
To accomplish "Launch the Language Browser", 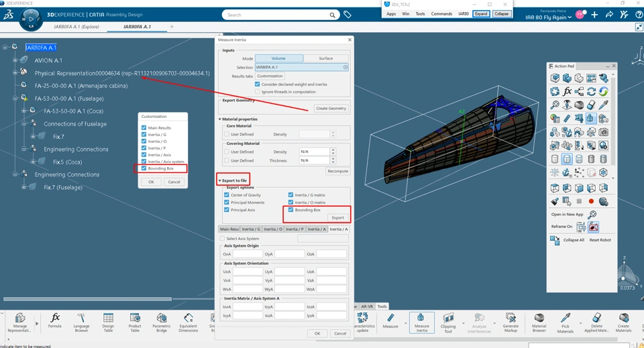I will tap(81, 323).
